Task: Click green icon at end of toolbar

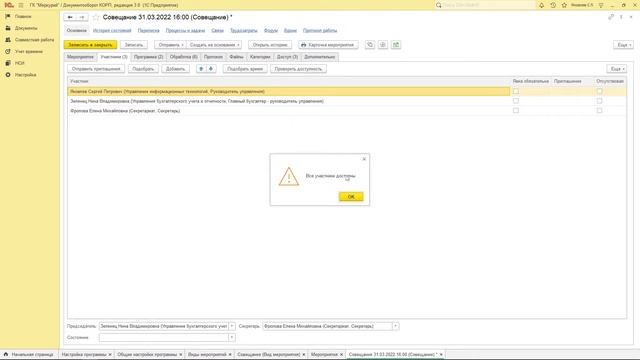Action: click(x=396, y=45)
